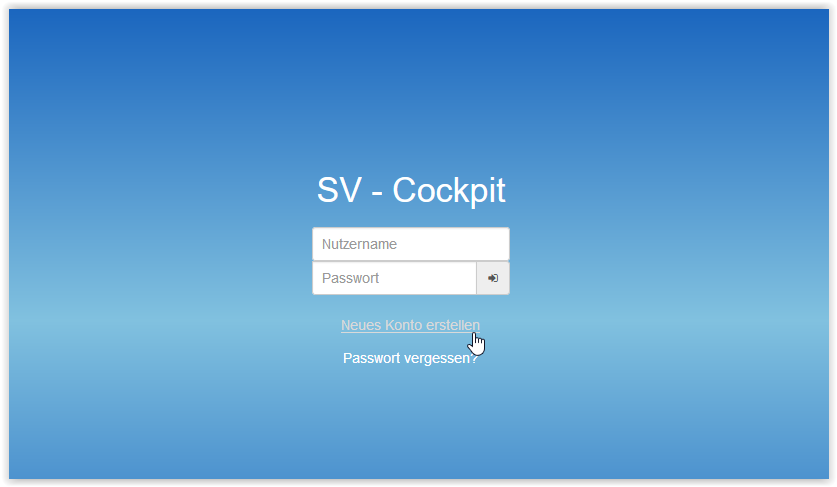Focus the Nutzername input field

coord(411,244)
